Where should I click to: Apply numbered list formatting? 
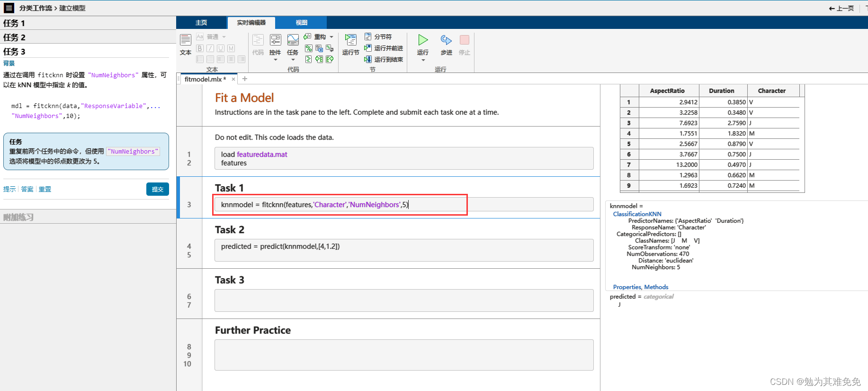(x=210, y=59)
